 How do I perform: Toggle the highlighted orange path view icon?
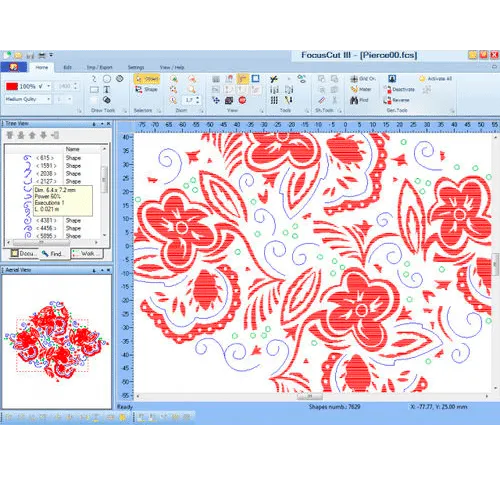[242, 79]
